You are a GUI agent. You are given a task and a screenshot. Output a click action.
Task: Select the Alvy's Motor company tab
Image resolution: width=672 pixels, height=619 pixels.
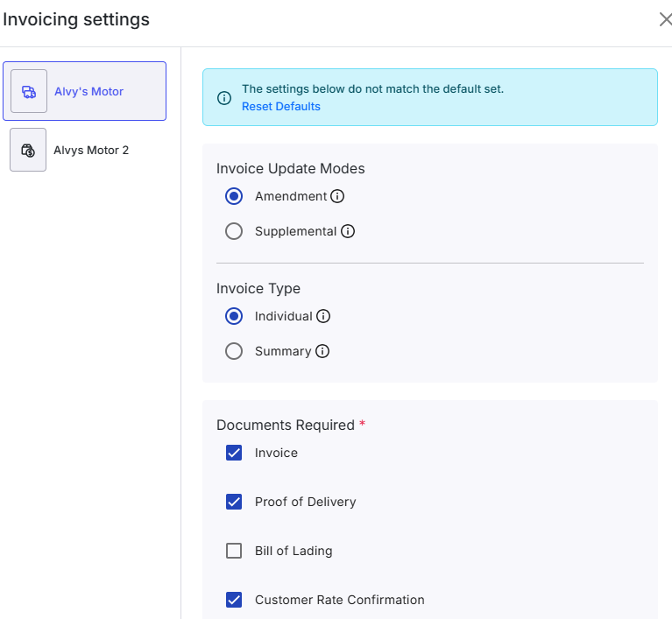coord(84,91)
